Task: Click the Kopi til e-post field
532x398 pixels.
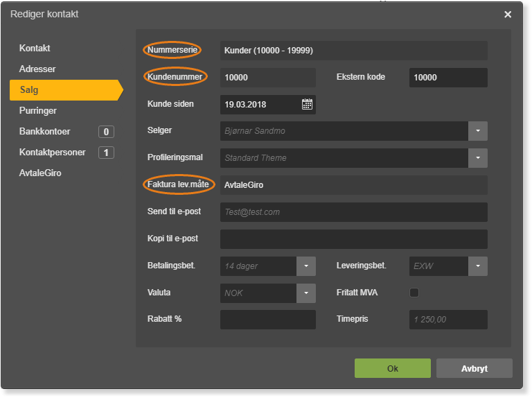Action: click(354, 239)
